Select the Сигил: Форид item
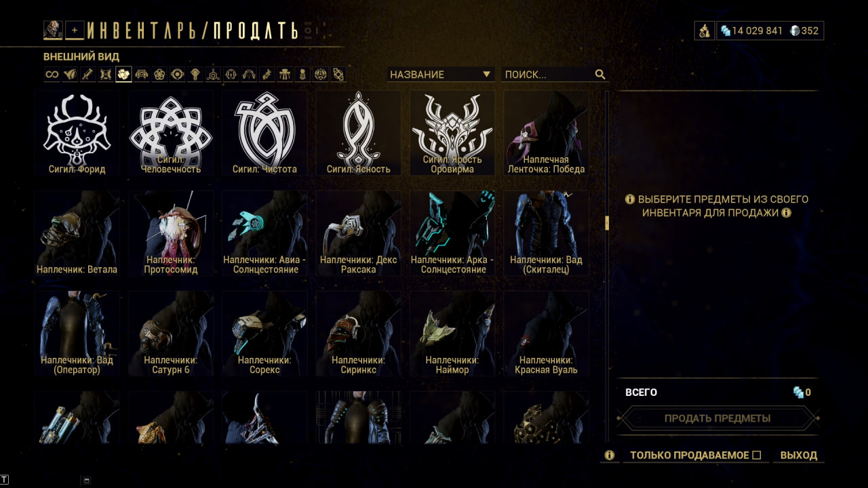 [77, 134]
